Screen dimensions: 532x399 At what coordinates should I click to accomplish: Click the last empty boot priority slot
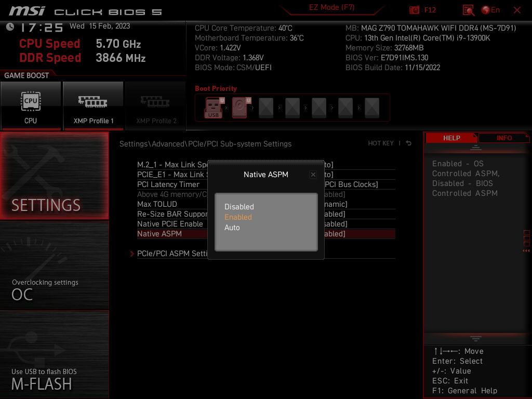[372, 108]
